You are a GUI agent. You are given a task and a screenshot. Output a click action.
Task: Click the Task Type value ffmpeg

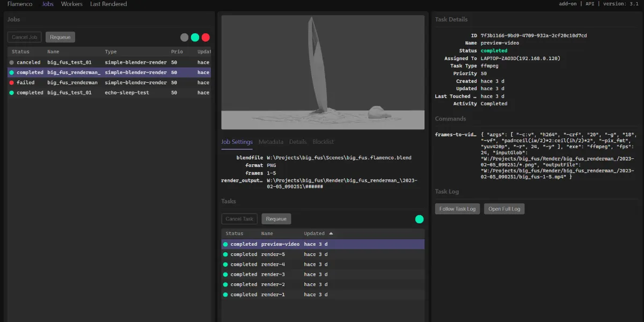coord(489,66)
